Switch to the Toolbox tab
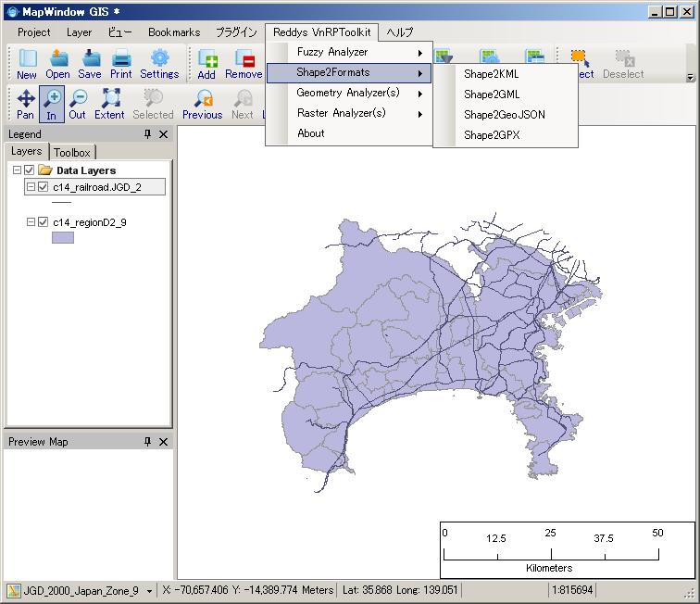This screenshot has width=700, height=604. [72, 152]
